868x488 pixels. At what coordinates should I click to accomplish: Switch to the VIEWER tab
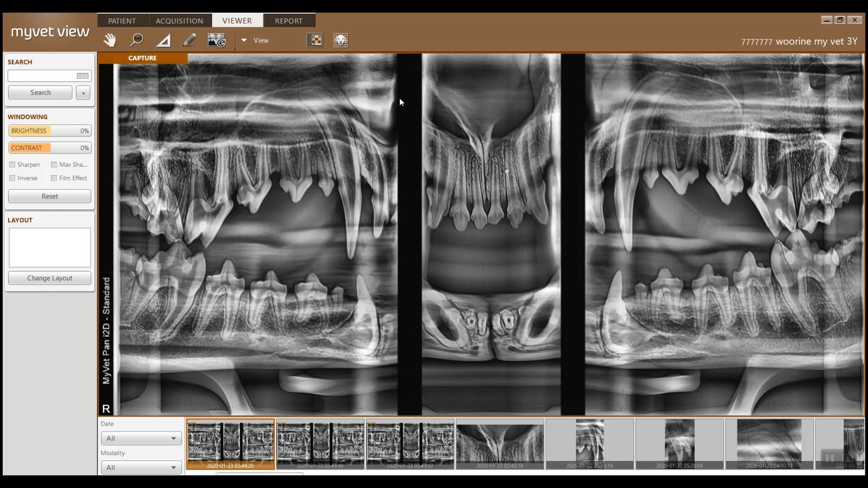(x=237, y=21)
